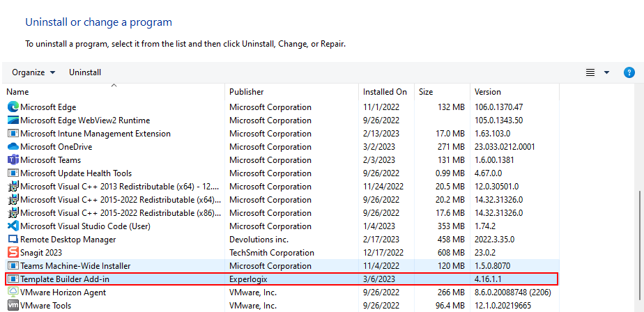Sort by the Size column header

(x=442, y=91)
